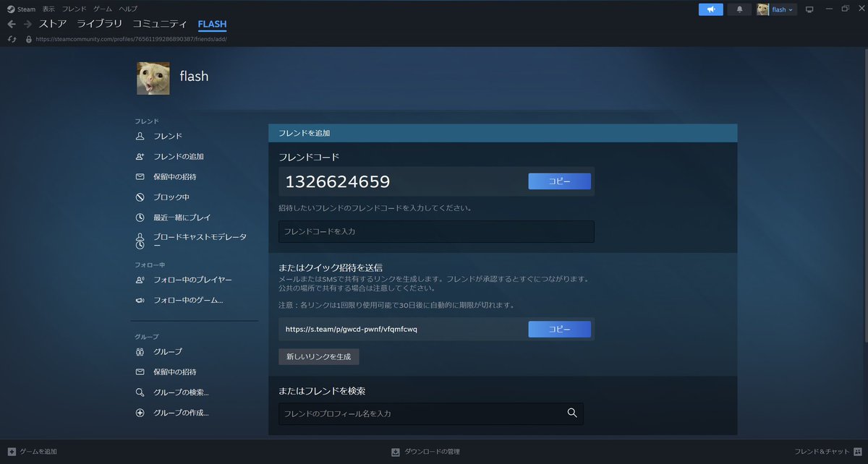The image size is (868, 464).
Task: Open フレンド in the sidebar
Action: point(168,136)
